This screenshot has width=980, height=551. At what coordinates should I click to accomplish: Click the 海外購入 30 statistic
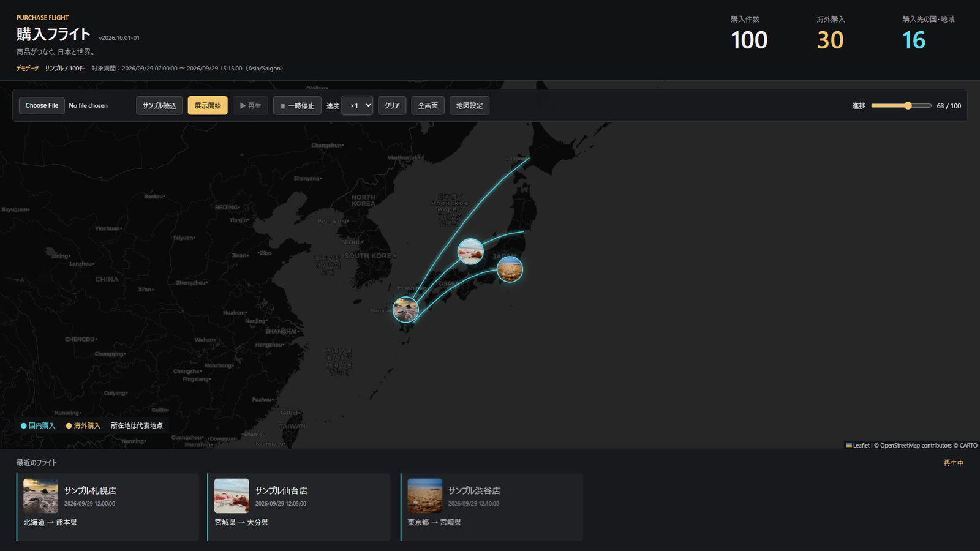pyautogui.click(x=831, y=34)
